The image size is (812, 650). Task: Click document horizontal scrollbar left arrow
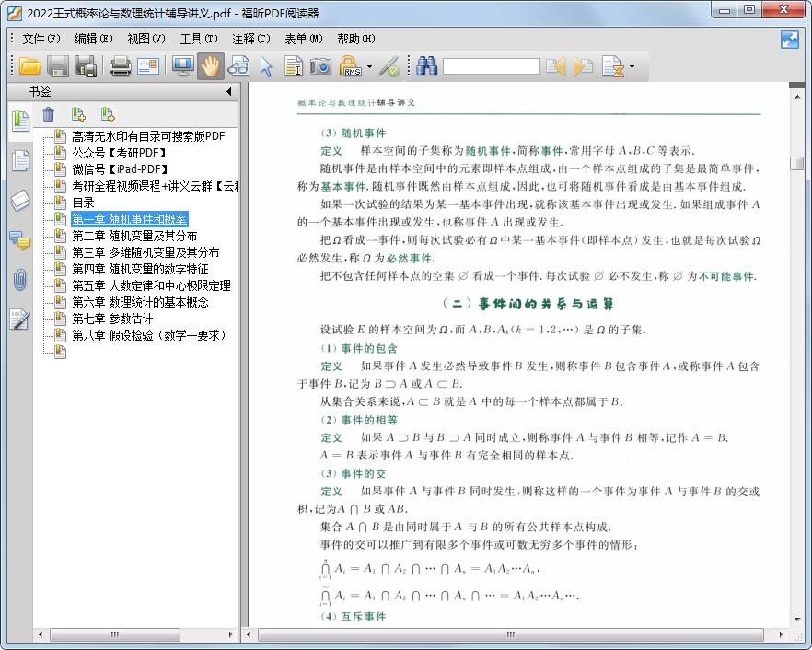coord(249,634)
